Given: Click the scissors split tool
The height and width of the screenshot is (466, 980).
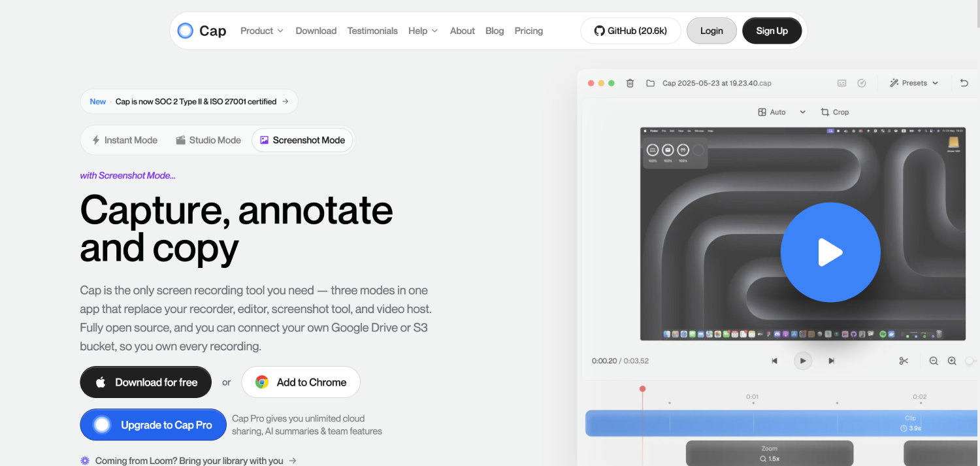Looking at the screenshot, I should tap(904, 361).
